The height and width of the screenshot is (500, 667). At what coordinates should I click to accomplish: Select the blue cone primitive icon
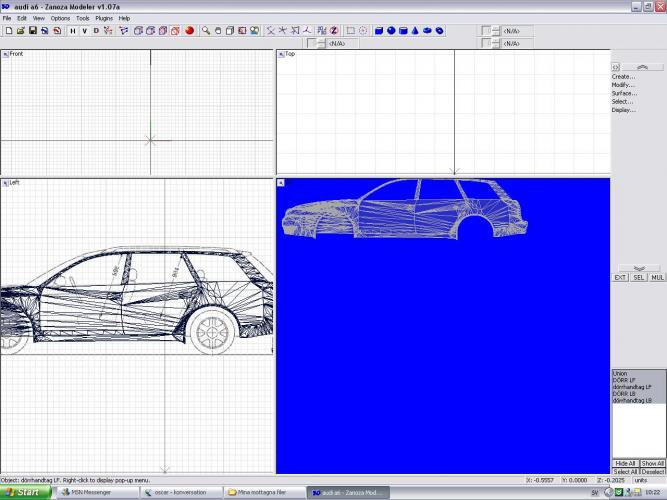coord(415,31)
